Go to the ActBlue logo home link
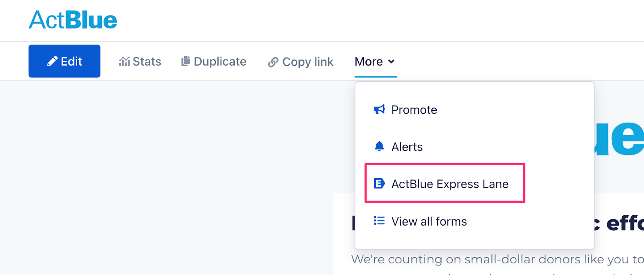 73,20
